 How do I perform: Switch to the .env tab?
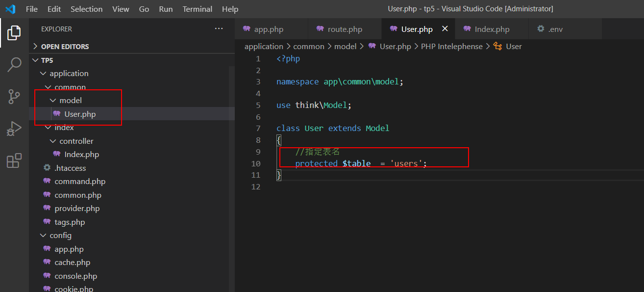(565, 29)
